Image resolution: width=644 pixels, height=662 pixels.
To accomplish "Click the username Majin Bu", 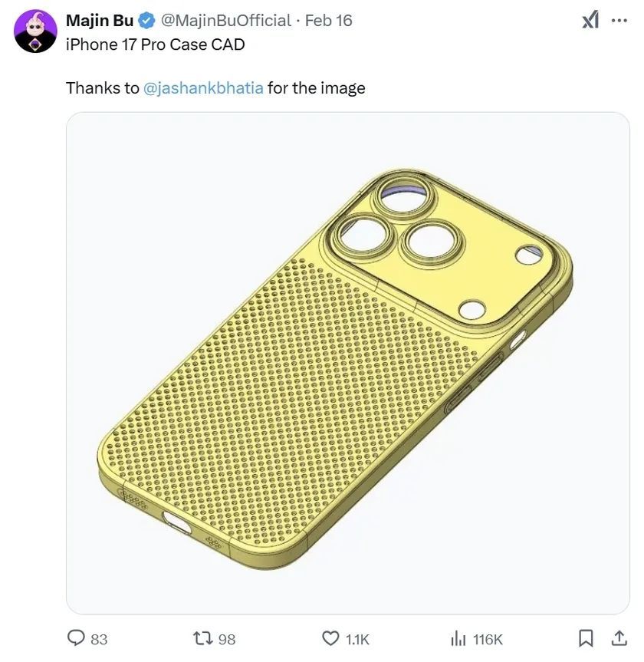I will point(100,18).
